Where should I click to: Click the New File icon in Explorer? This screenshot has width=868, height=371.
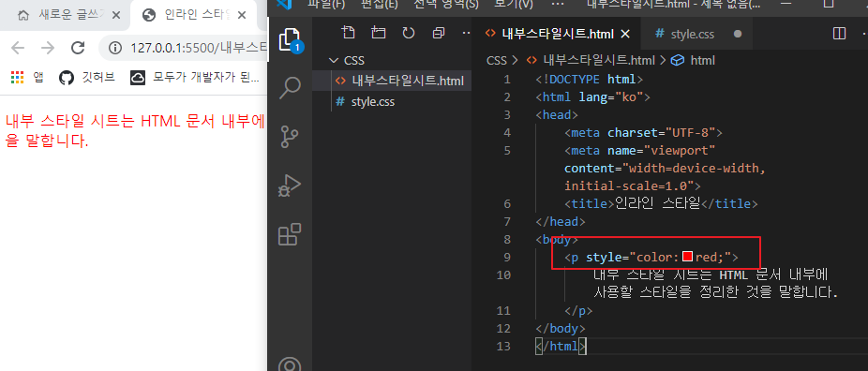[x=348, y=34]
